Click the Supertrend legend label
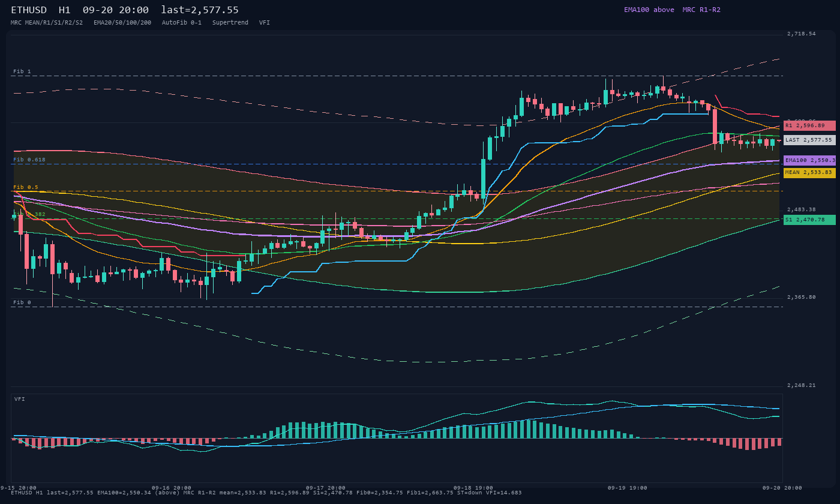Viewport: 840px width, 504px height. point(230,22)
